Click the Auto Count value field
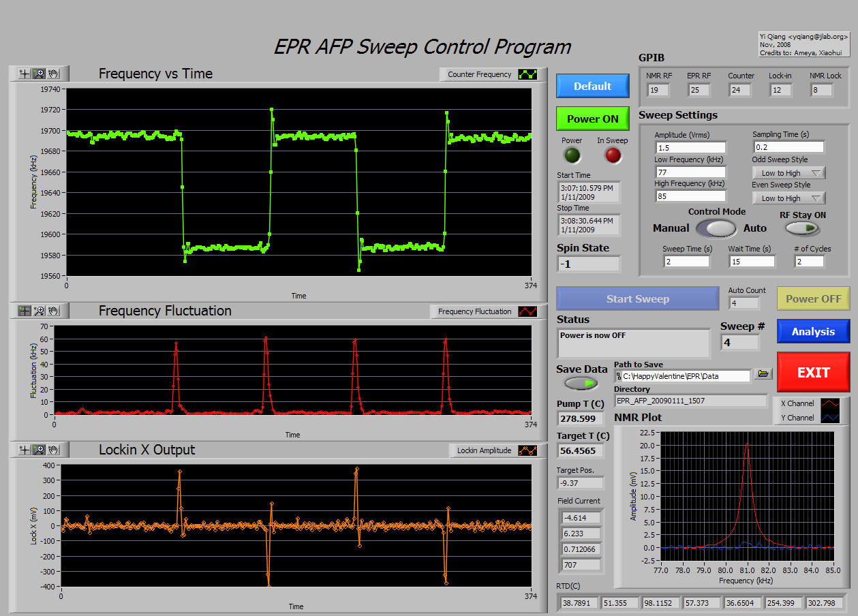This screenshot has width=858, height=616. (744, 303)
